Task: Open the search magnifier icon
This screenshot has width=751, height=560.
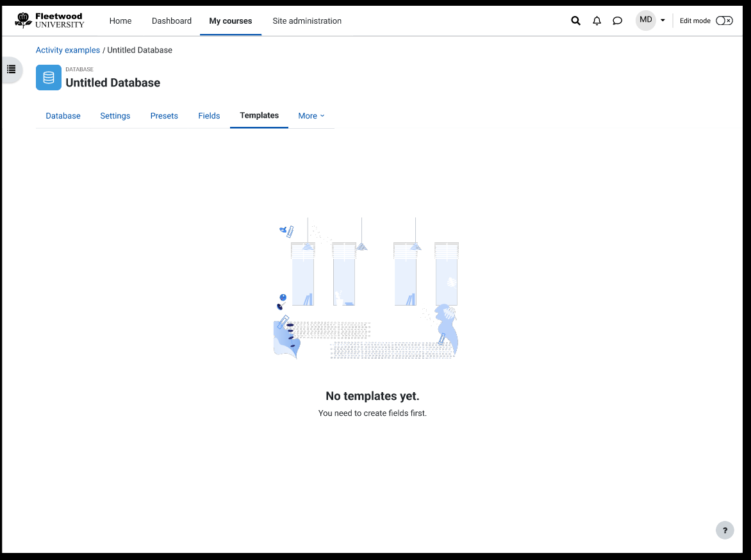Action: (x=575, y=21)
